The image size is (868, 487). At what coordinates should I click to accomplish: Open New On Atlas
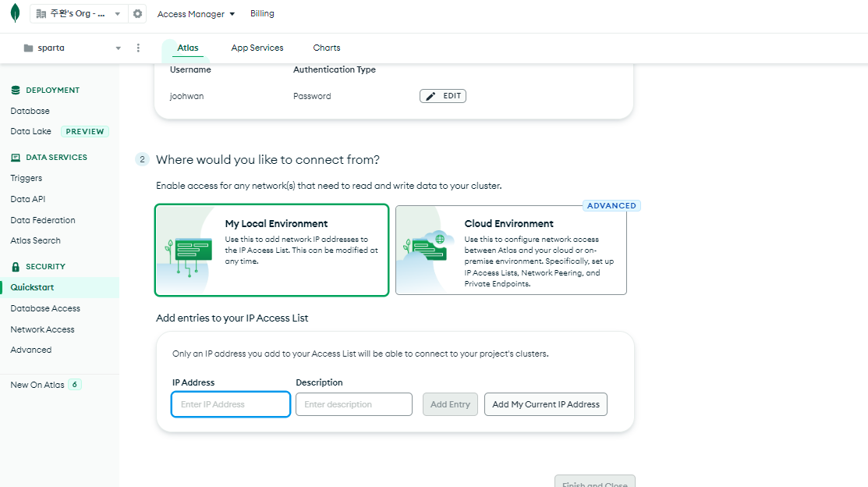tap(37, 385)
